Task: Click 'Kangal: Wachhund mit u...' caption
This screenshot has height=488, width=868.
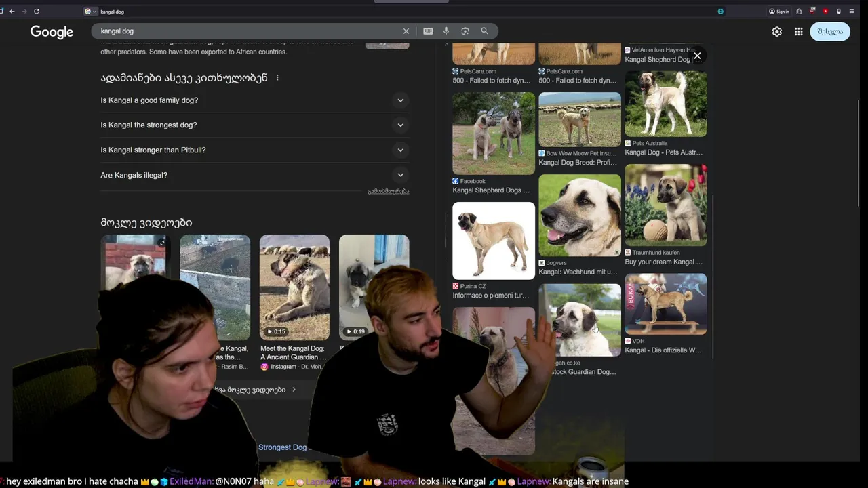Action: click(x=578, y=272)
